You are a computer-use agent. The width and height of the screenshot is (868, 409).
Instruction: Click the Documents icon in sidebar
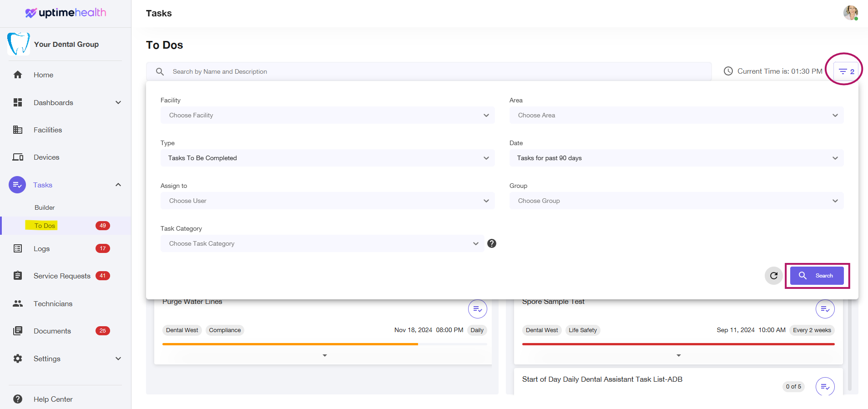[x=18, y=331]
